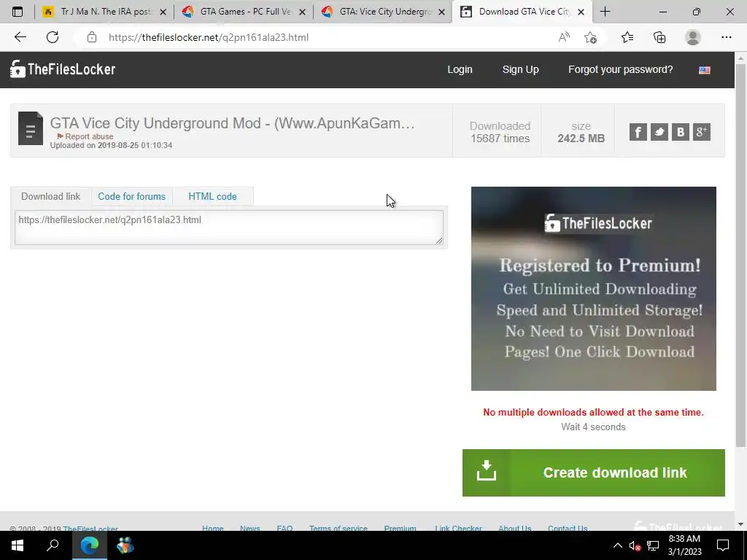Viewport: 747px width, 560px height.
Task: Click Sign Up in the header
Action: click(x=520, y=69)
